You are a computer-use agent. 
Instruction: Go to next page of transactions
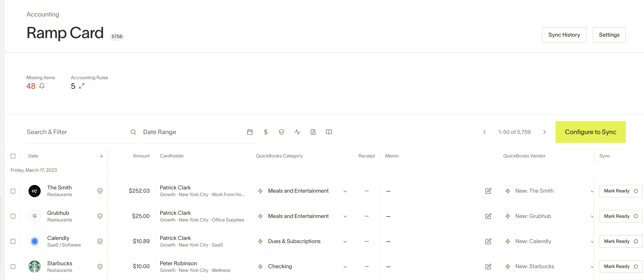[x=544, y=132]
